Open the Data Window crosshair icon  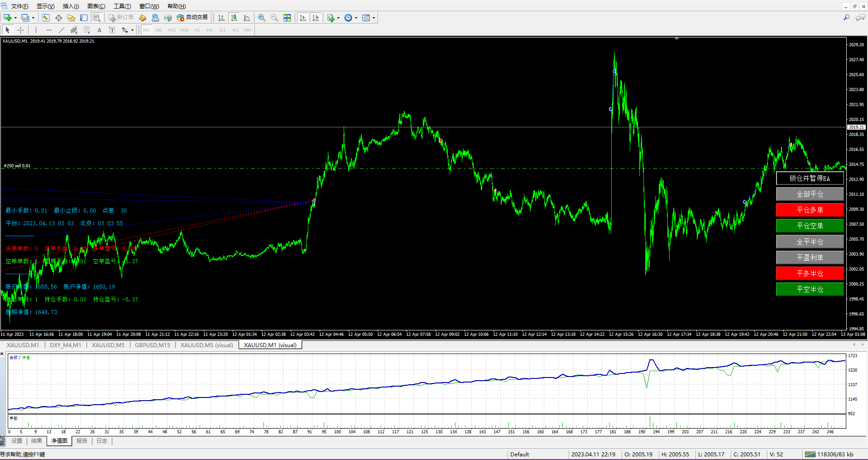(58, 18)
